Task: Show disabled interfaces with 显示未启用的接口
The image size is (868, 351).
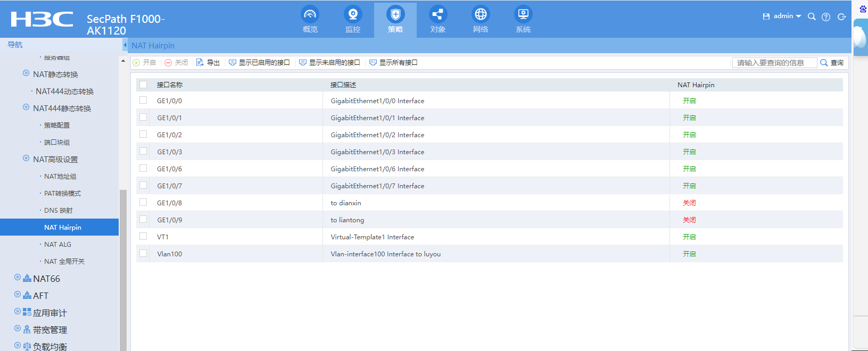Action: (x=329, y=63)
